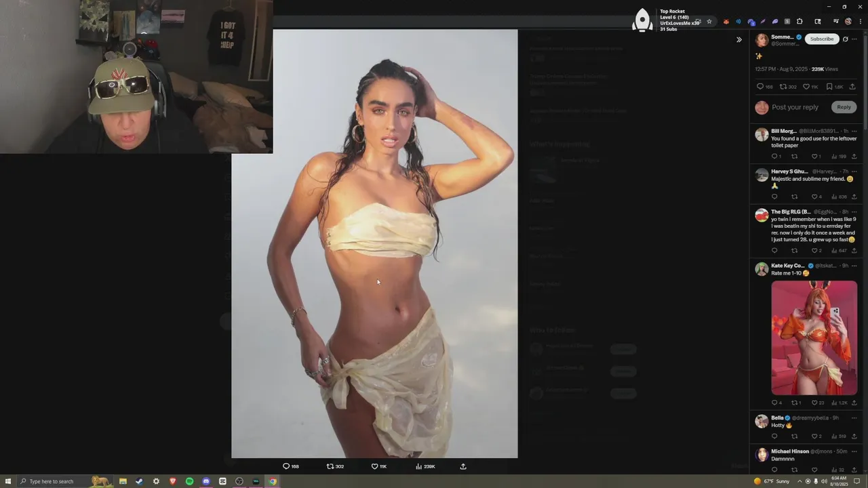Open Bella's profile name
This screenshot has width=868, height=488.
[x=777, y=418]
